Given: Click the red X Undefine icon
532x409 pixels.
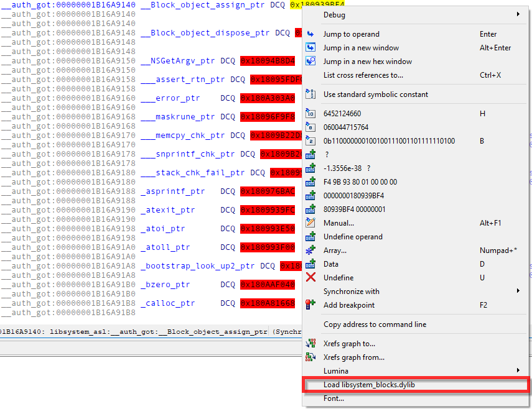Looking at the screenshot, I should tap(311, 278).
